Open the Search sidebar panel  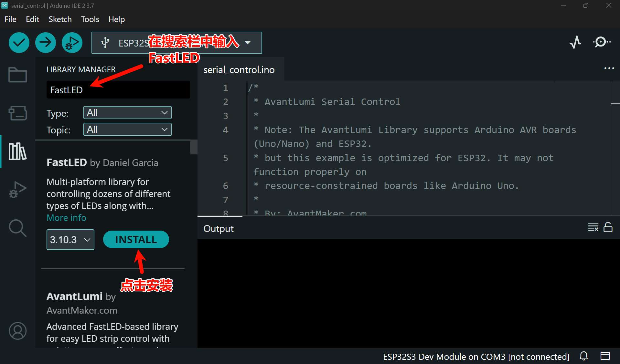[x=17, y=228]
